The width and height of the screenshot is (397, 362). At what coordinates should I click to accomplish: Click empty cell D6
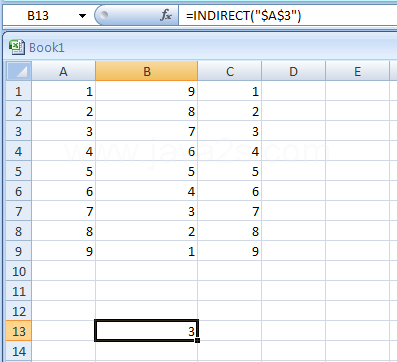pyautogui.click(x=293, y=191)
